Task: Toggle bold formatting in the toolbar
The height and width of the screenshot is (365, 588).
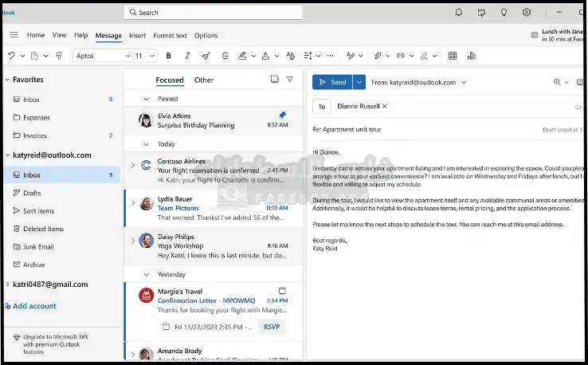Action: (168, 56)
